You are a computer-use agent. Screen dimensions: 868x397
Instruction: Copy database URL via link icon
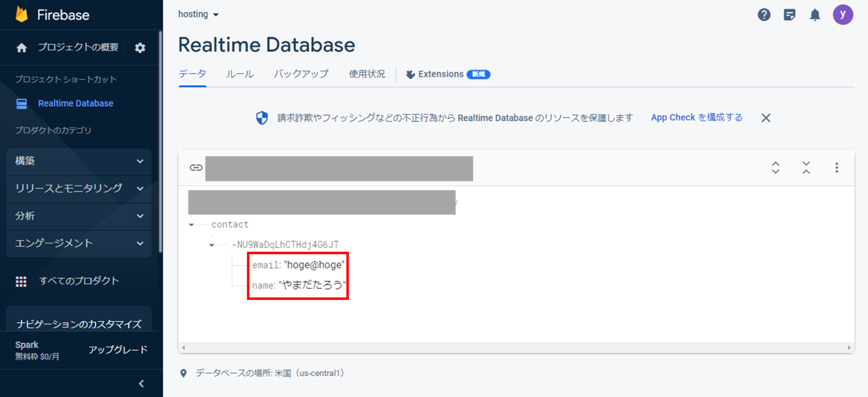pyautogui.click(x=195, y=168)
